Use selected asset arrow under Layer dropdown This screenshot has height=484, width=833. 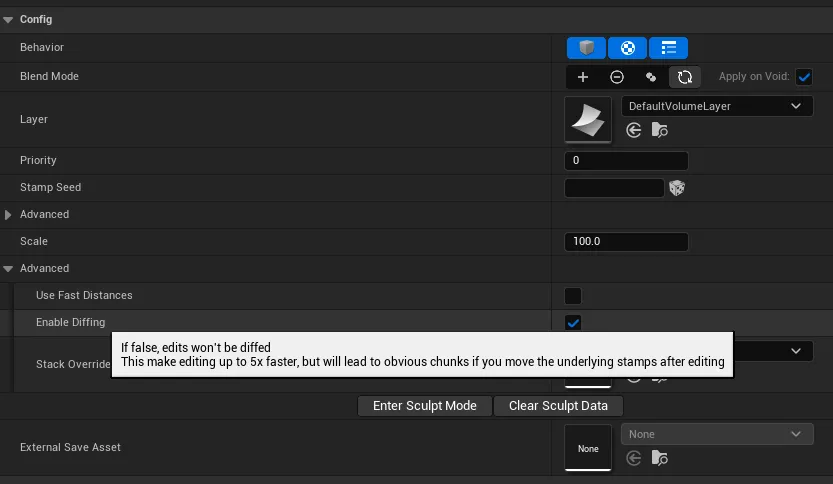[x=633, y=130]
